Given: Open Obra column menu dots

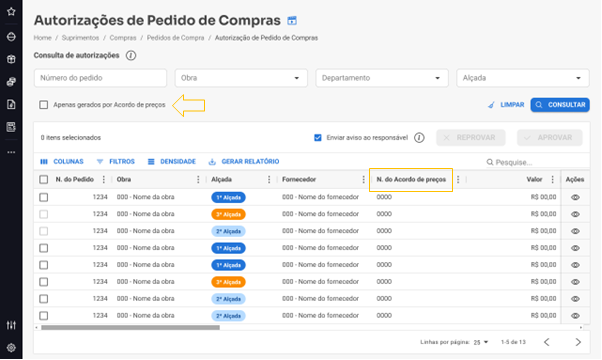Looking at the screenshot, I should tap(198, 179).
